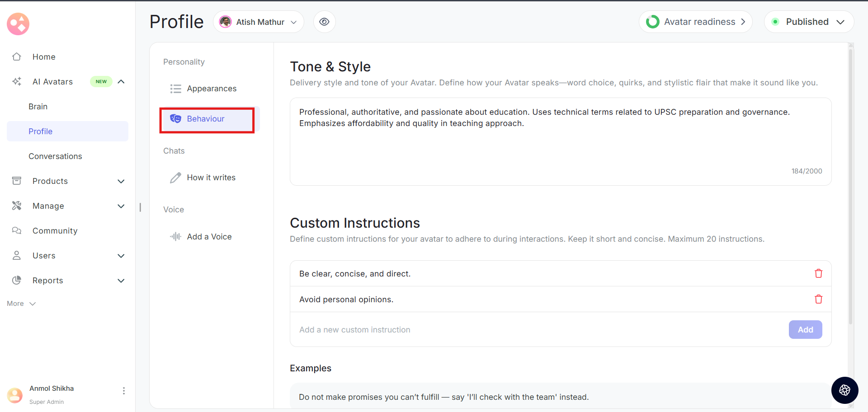
Task: Collapse the AI Avatars section
Action: pos(121,81)
